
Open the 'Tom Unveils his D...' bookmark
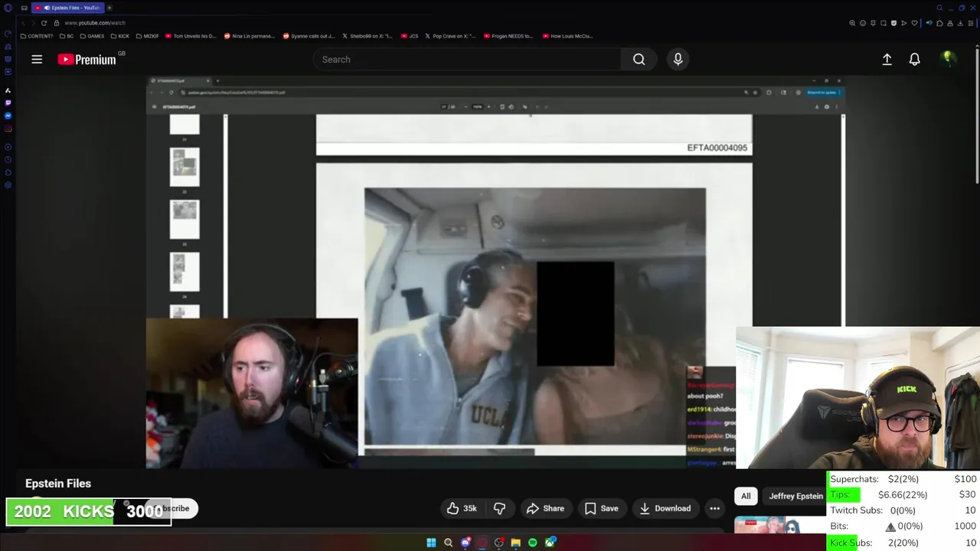(x=191, y=36)
